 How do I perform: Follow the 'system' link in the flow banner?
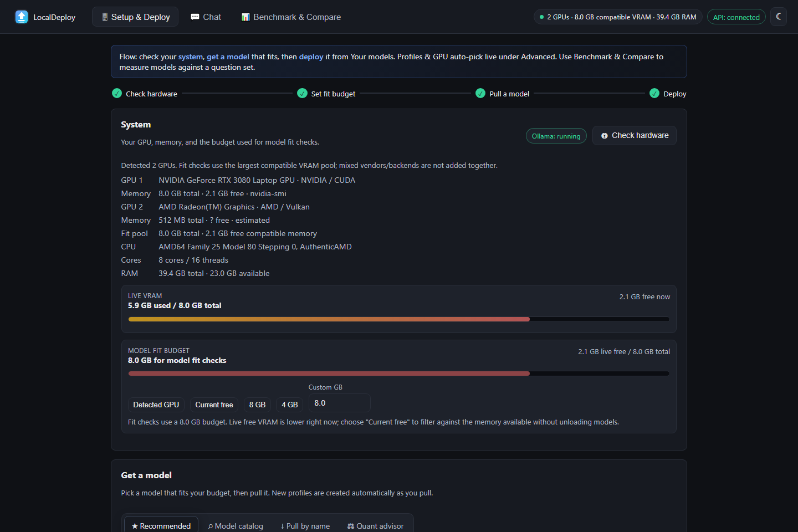(191, 57)
